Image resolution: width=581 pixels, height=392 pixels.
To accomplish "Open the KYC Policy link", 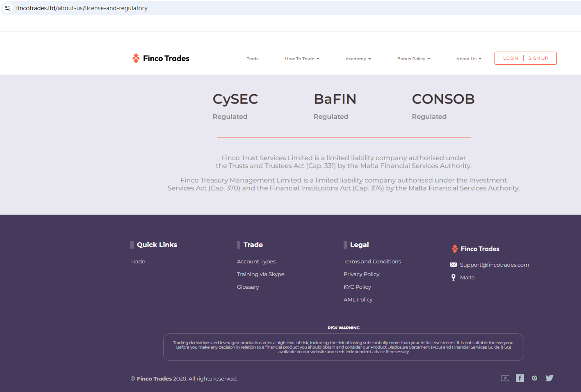I will [358, 287].
